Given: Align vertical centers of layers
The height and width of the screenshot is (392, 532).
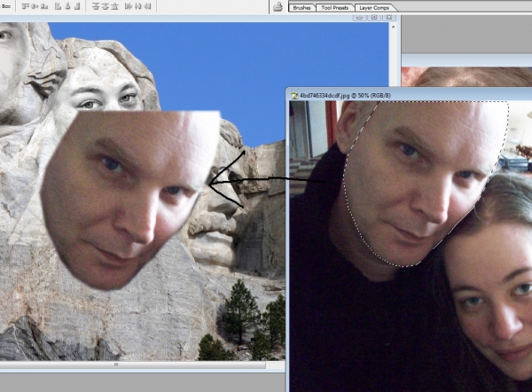Looking at the screenshot, I should point(35,6).
